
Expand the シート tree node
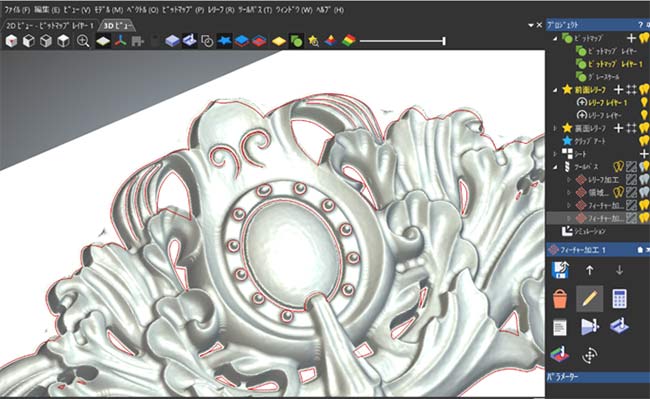(x=555, y=154)
